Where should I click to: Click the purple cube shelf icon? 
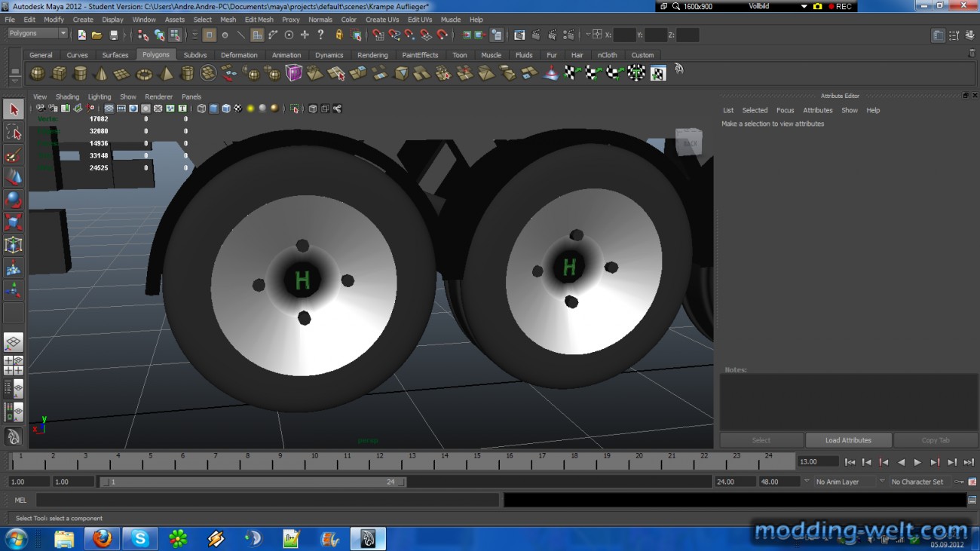[x=293, y=73]
